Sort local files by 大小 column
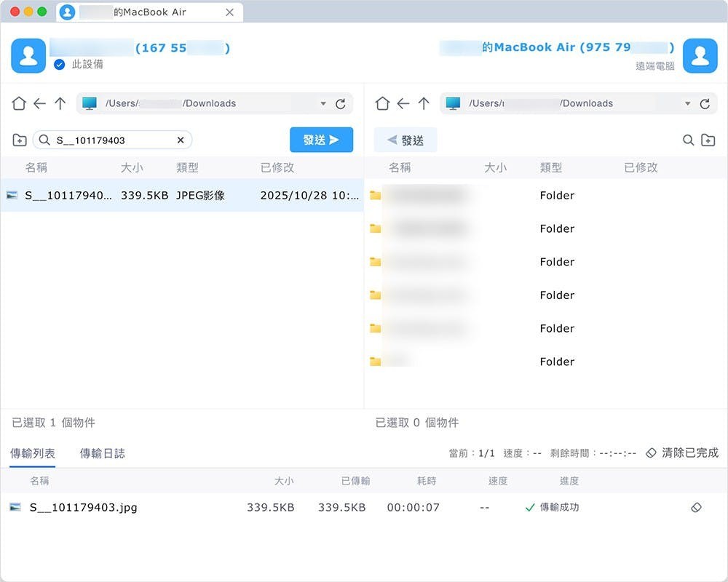 point(132,167)
